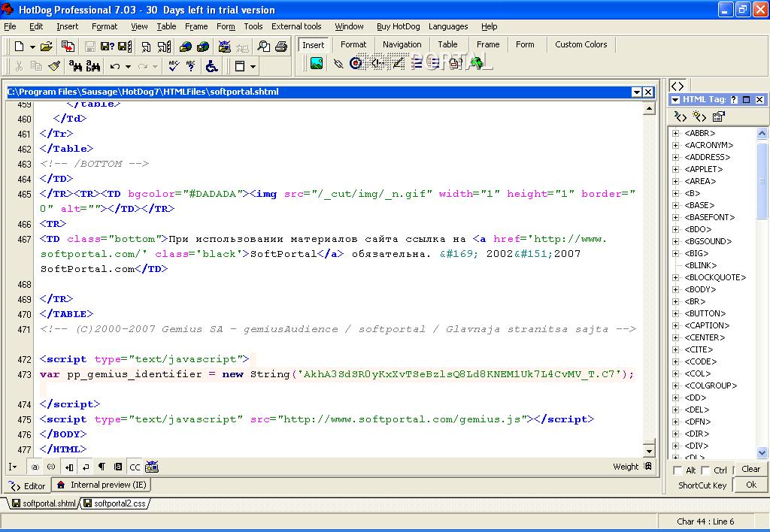Switch to the Format toolbar tab
Viewport: 770px width, 532px height.
point(353,44)
